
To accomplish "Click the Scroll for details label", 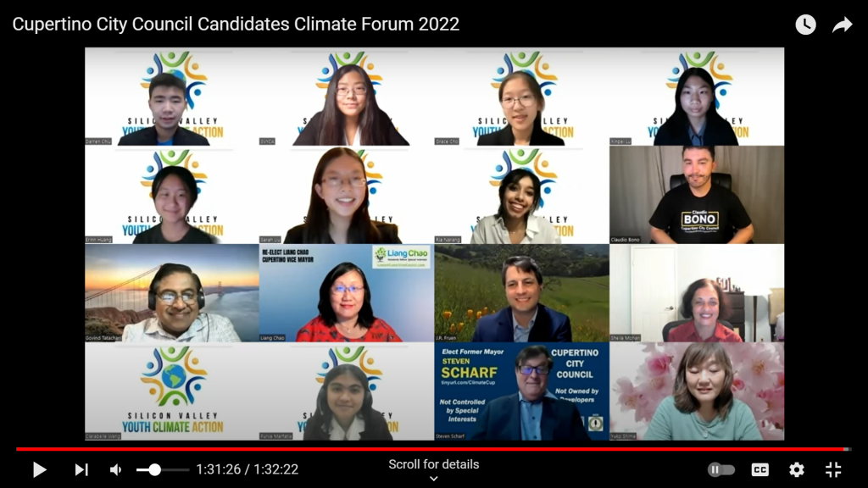I will click(x=434, y=464).
